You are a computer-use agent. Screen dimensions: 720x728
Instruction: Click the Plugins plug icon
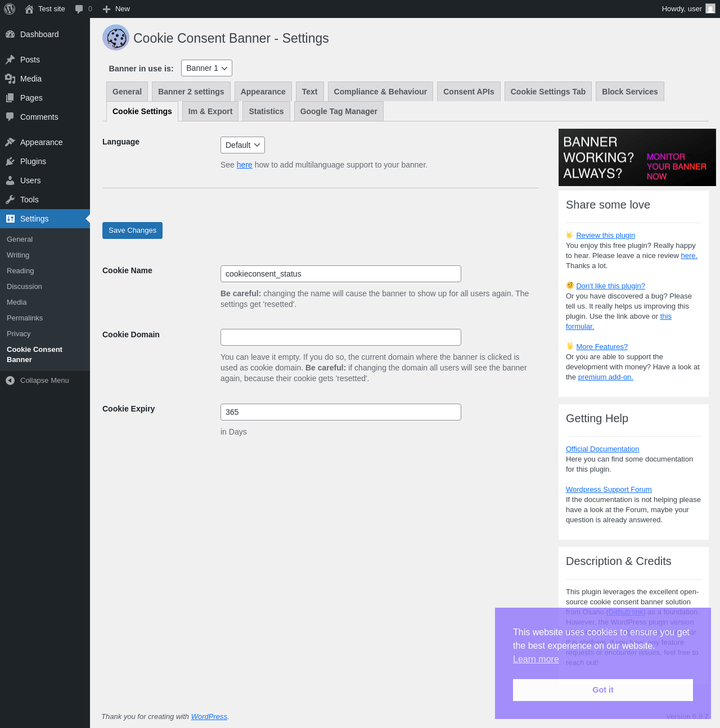[x=10, y=161]
